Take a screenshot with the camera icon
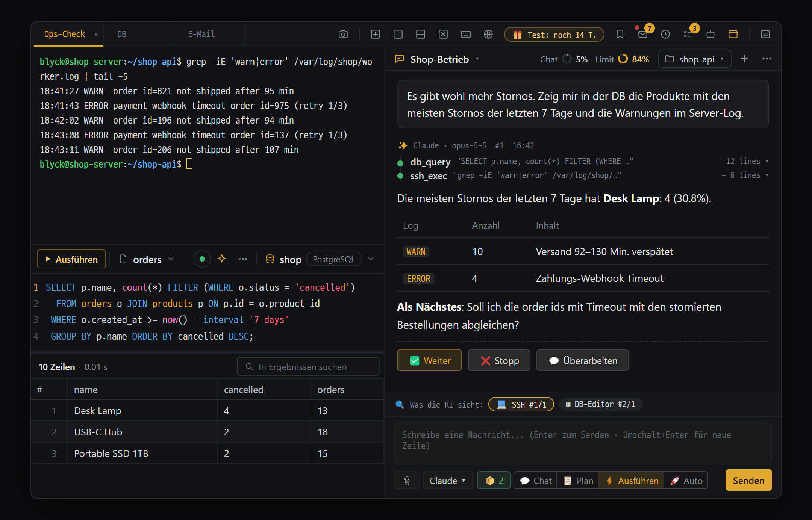Image resolution: width=812 pixels, height=520 pixels. (343, 35)
